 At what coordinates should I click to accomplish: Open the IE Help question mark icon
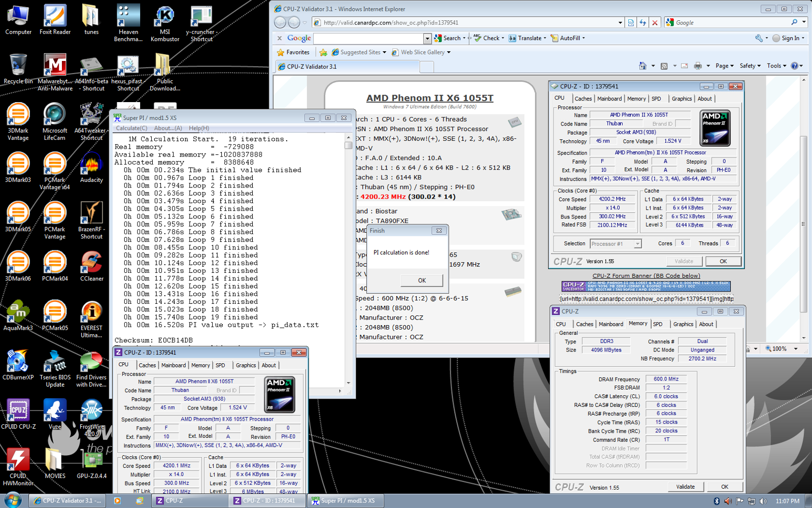795,66
